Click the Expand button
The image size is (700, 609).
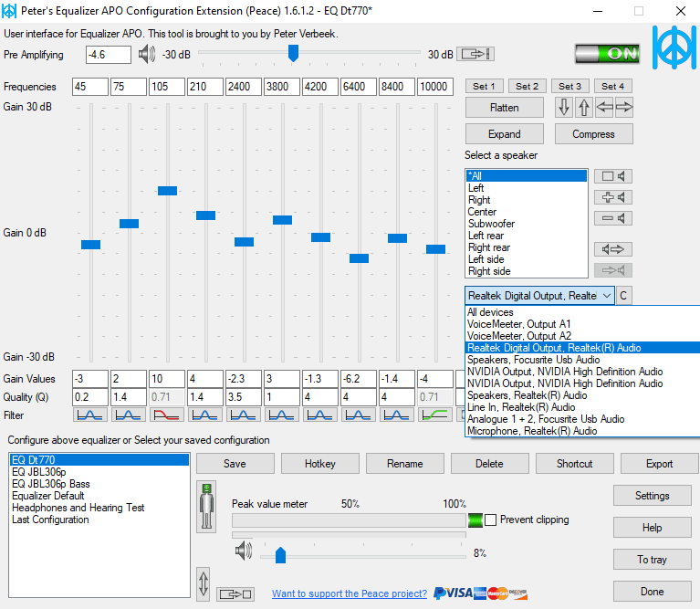pos(505,134)
